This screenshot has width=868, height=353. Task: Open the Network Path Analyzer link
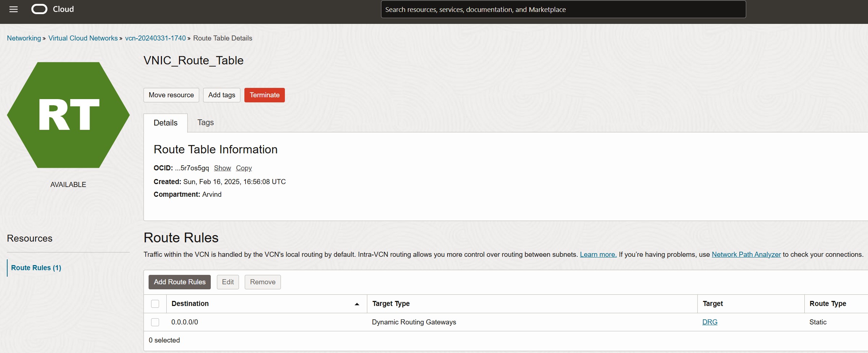pos(746,255)
